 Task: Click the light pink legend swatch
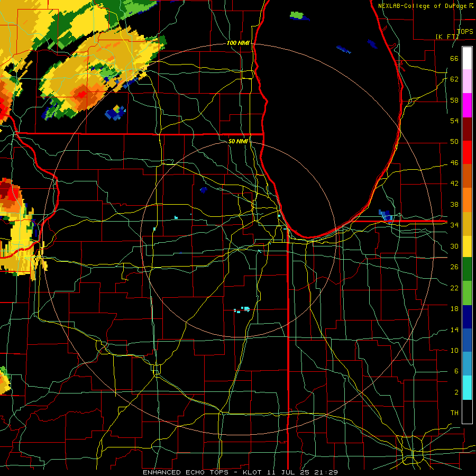pos(467,81)
